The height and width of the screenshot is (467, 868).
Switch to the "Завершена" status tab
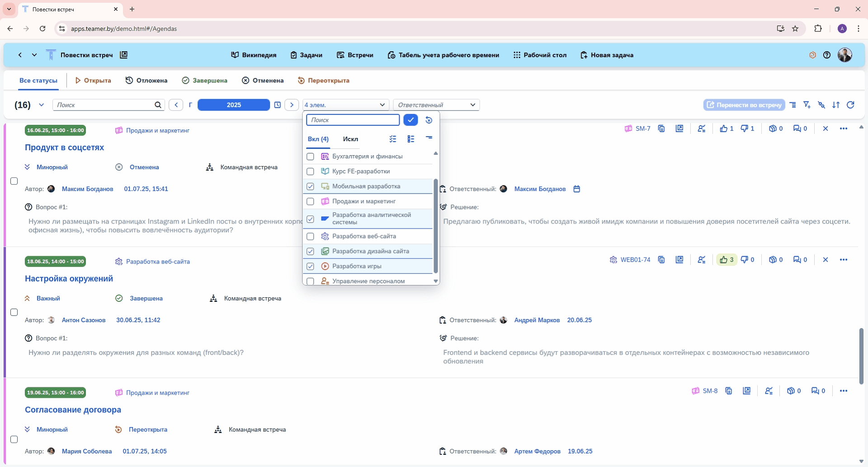[x=205, y=81]
